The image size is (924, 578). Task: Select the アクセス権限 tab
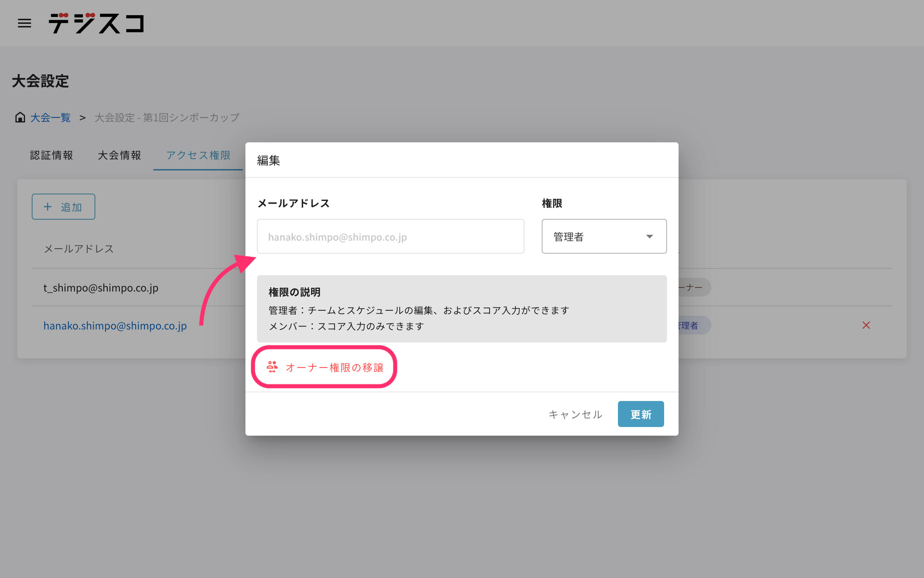tap(198, 155)
